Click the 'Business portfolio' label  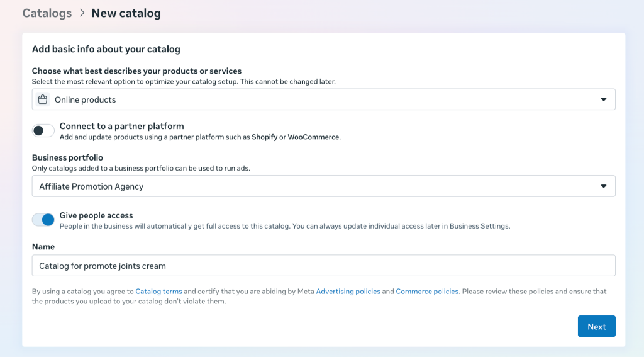coord(67,157)
